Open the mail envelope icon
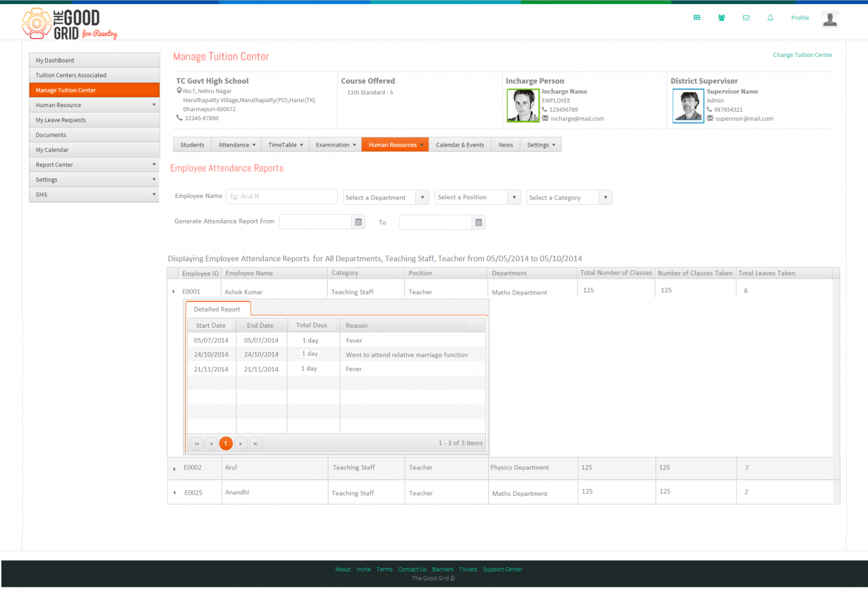The width and height of the screenshot is (868, 593). tap(746, 18)
